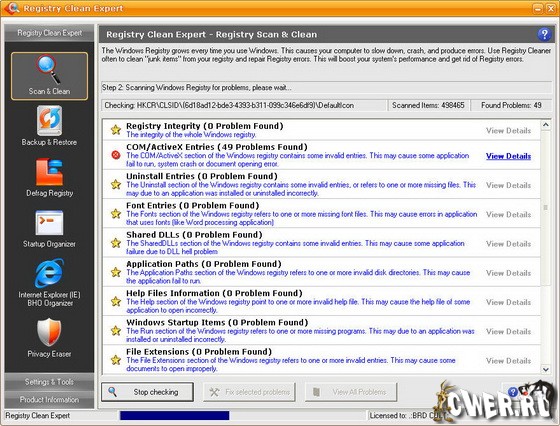Click the Fix selected problems button
The image size is (560, 426).
(249, 392)
